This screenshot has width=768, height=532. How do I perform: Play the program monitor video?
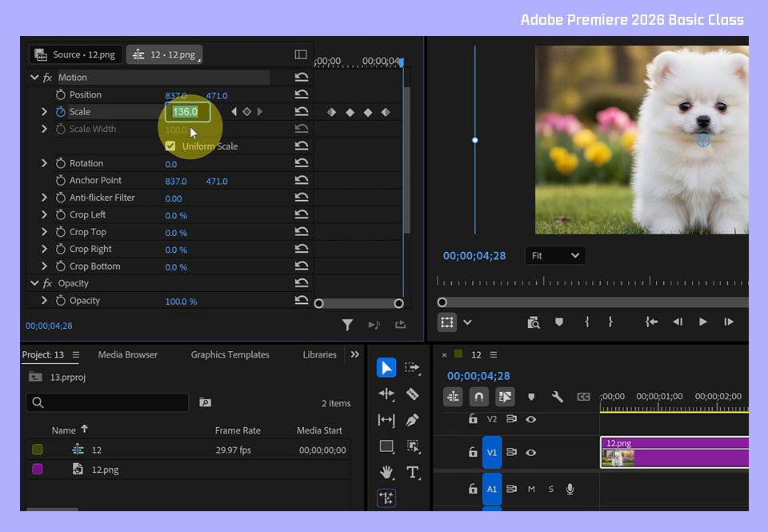(702, 322)
